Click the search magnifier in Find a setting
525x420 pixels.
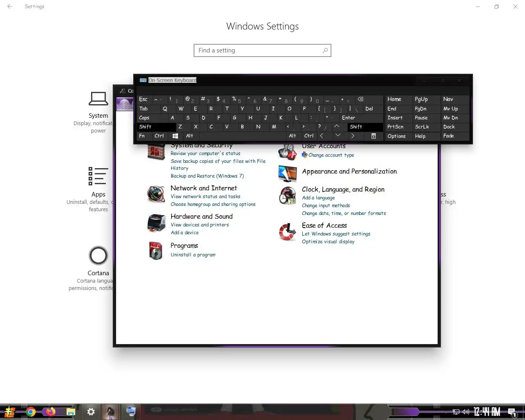[x=325, y=50]
